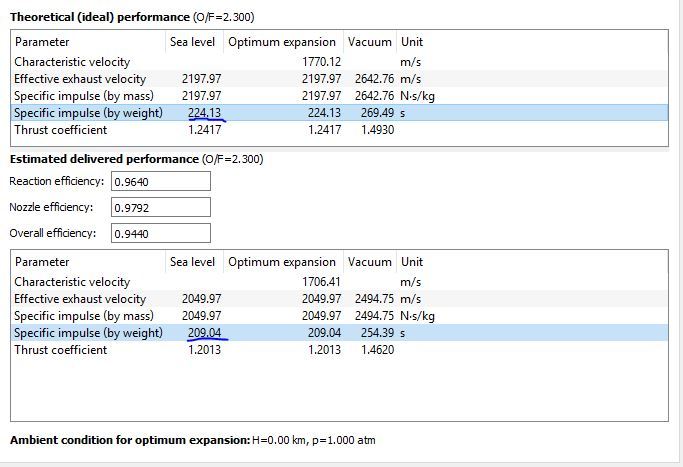
Task: Click Optimum expansion header in delivered table
Action: [x=282, y=262]
